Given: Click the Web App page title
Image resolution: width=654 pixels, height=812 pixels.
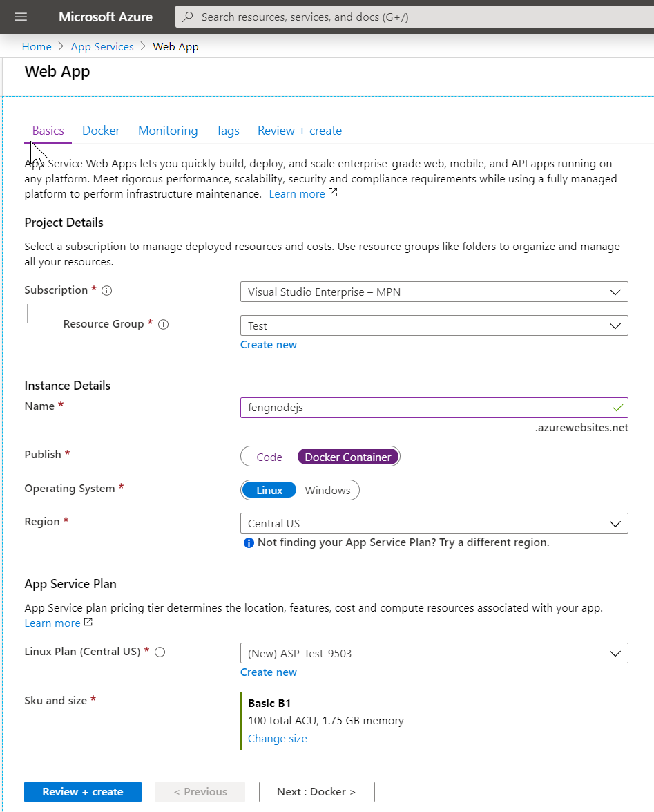Looking at the screenshot, I should point(57,71).
